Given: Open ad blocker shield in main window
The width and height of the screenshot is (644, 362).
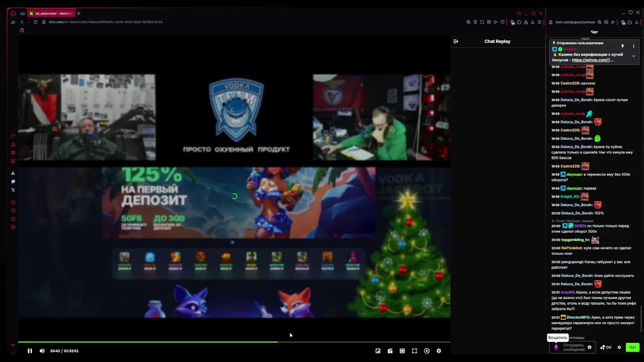Looking at the screenshot, I should pyautogui.click(x=489, y=22).
